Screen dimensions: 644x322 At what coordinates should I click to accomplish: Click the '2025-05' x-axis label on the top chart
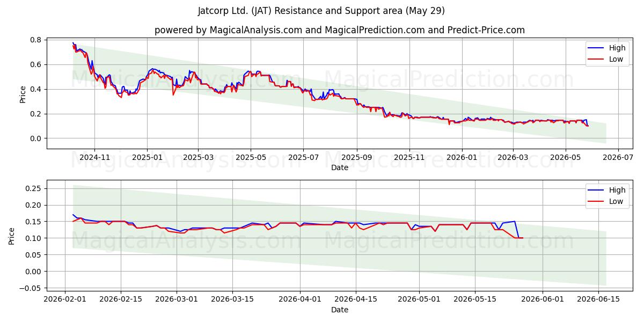pyautogui.click(x=251, y=158)
